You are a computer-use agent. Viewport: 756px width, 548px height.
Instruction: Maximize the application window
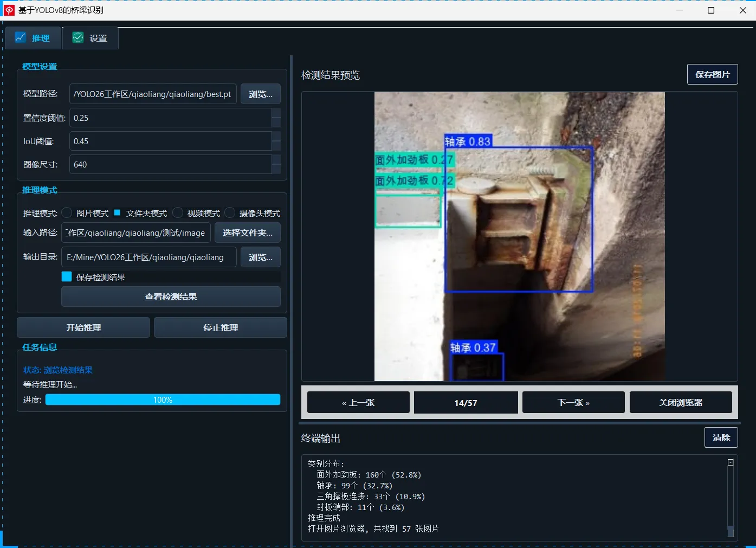tap(711, 10)
